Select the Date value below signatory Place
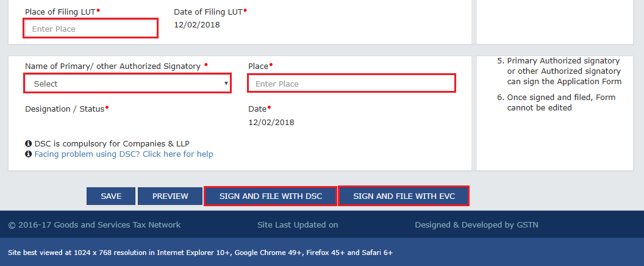This screenshot has height=266, width=644. tap(271, 122)
